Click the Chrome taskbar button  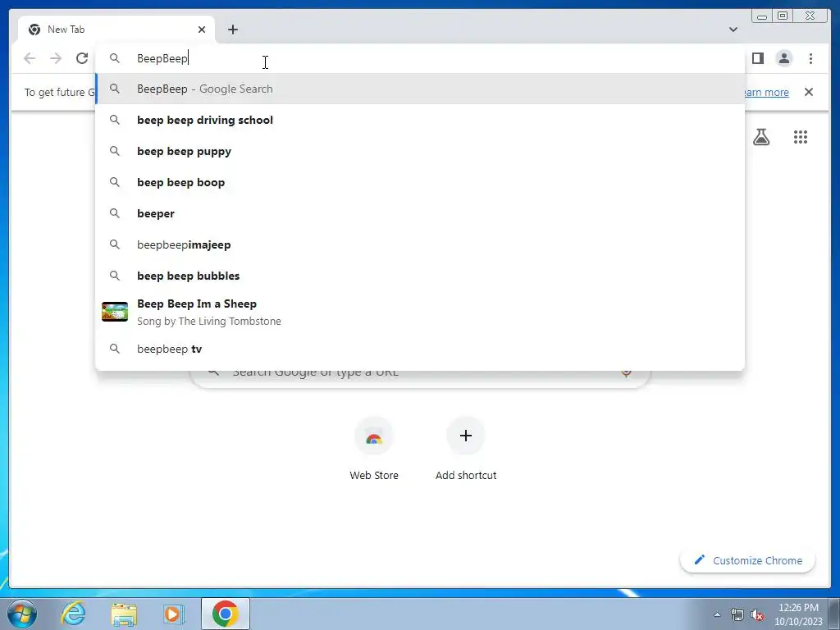[226, 614]
